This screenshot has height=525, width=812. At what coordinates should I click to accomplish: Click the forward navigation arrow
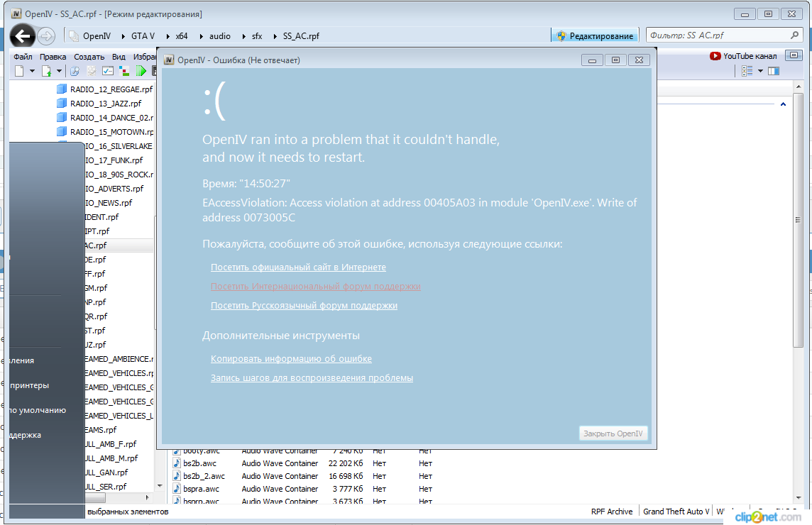[46, 35]
